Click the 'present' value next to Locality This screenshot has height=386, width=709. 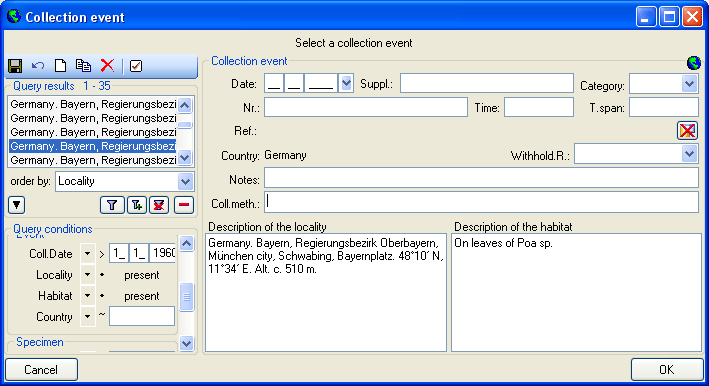point(142,275)
